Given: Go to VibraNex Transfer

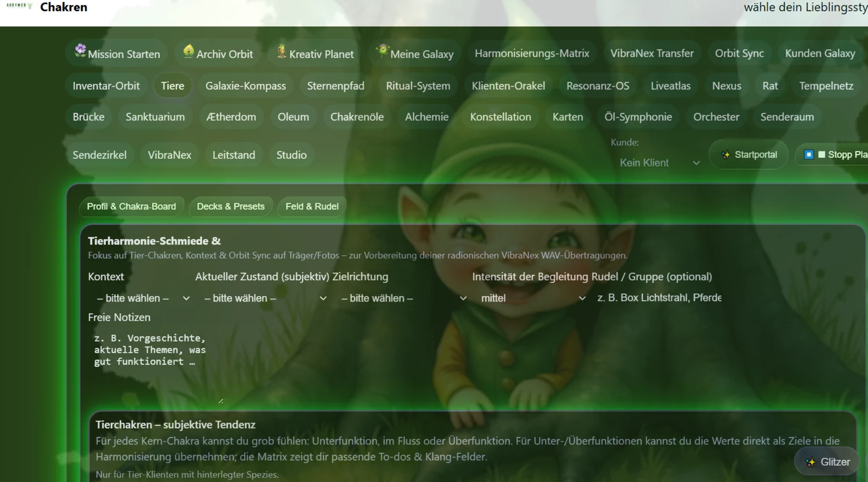Looking at the screenshot, I should pos(652,53).
